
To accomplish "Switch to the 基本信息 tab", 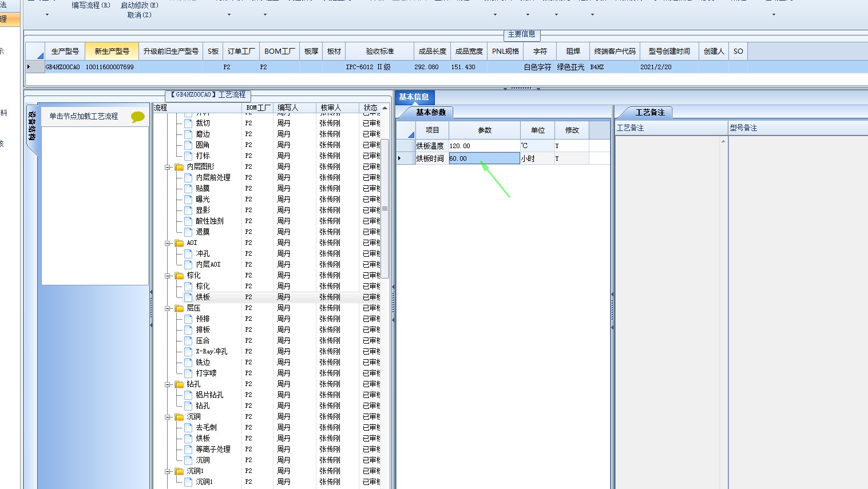I will [414, 97].
